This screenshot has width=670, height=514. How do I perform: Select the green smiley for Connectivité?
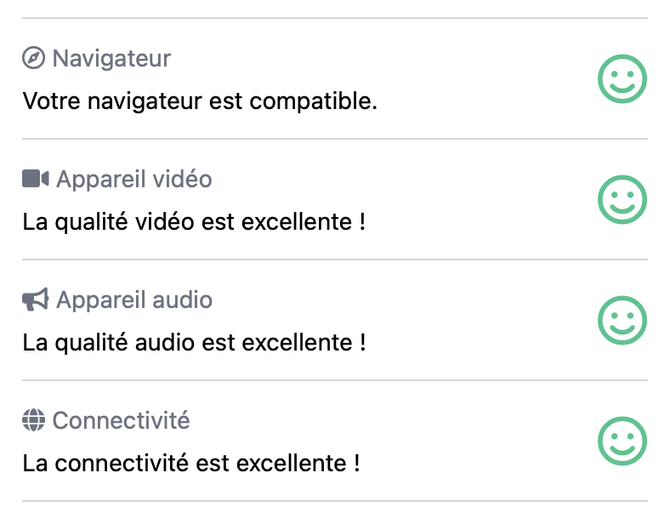pos(622,441)
